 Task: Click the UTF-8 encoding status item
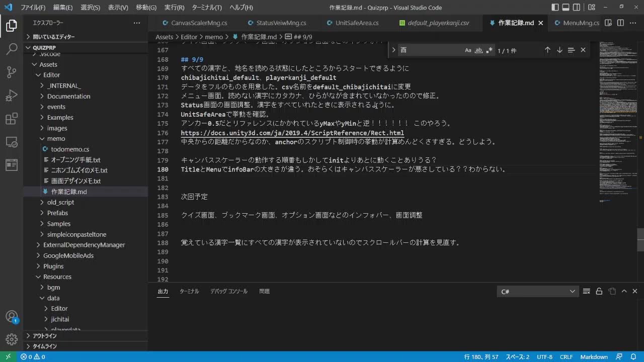tap(544, 357)
